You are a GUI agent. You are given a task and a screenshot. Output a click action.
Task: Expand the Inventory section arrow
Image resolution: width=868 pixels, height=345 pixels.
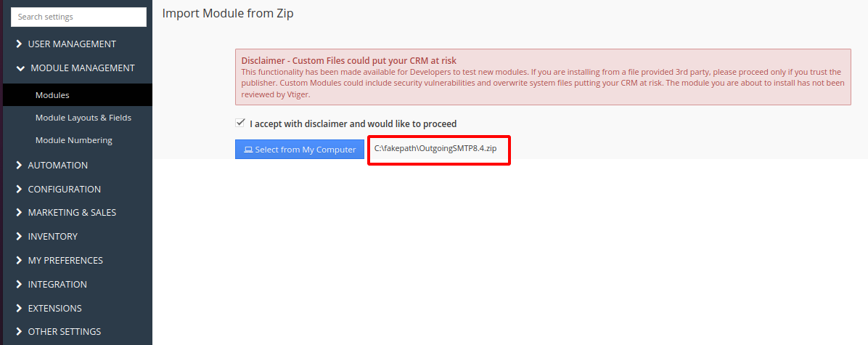tap(20, 237)
